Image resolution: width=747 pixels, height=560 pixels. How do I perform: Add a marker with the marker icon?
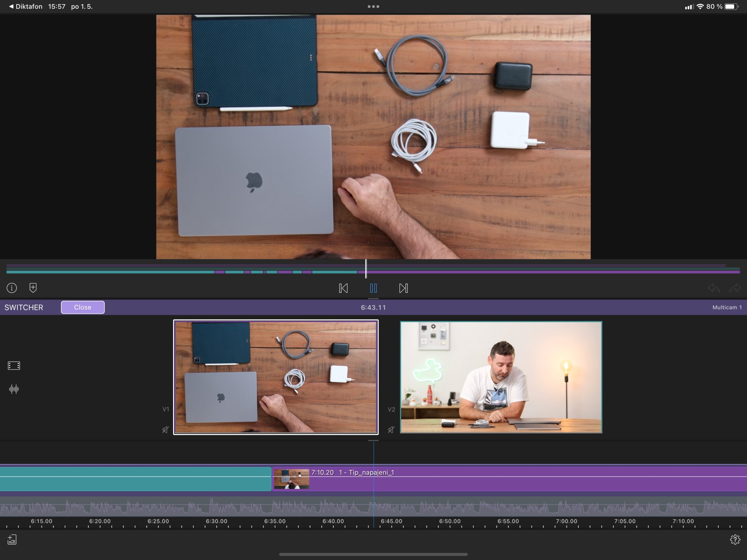(33, 288)
